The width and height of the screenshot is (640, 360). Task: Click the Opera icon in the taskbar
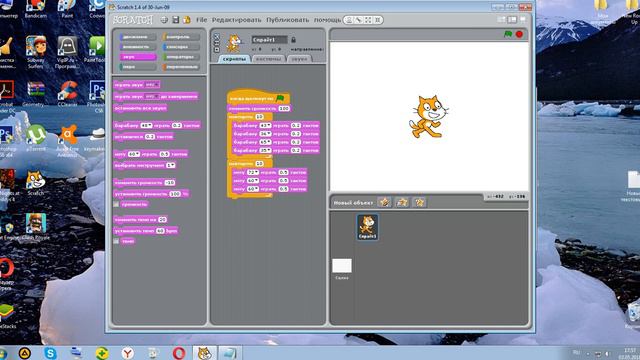[179, 353]
